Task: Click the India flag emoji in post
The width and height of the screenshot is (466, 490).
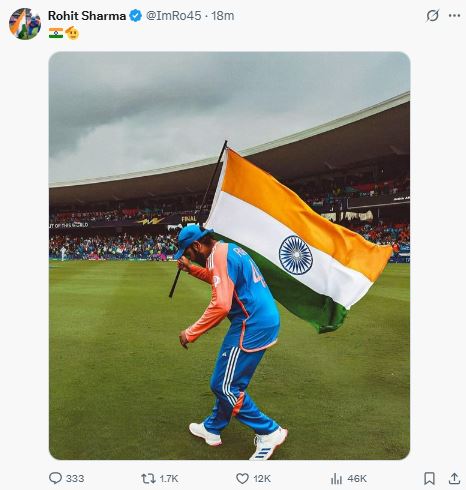Action: tap(56, 33)
